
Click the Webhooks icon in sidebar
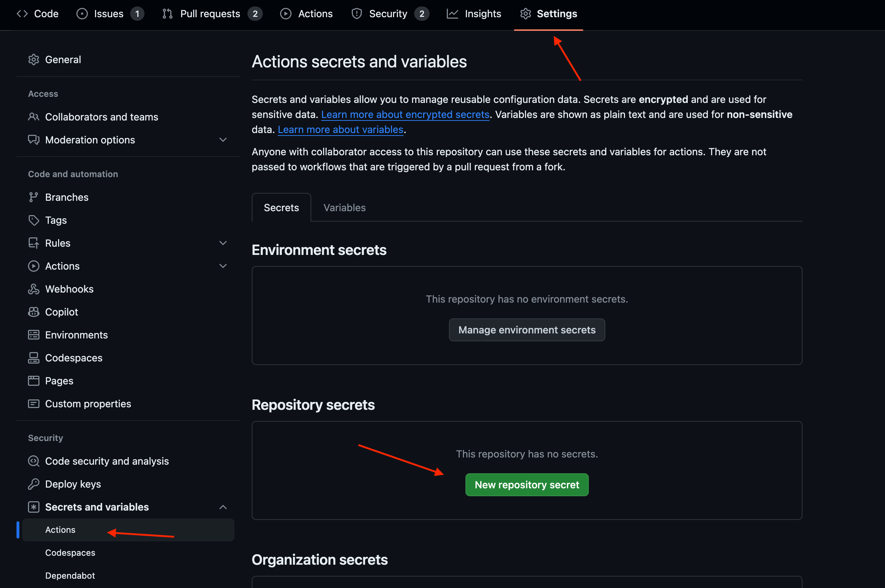33,289
